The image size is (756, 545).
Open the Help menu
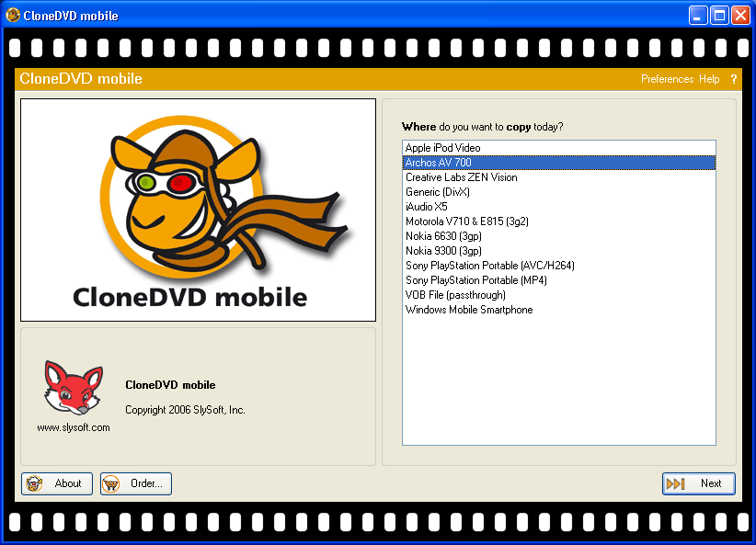tap(709, 79)
